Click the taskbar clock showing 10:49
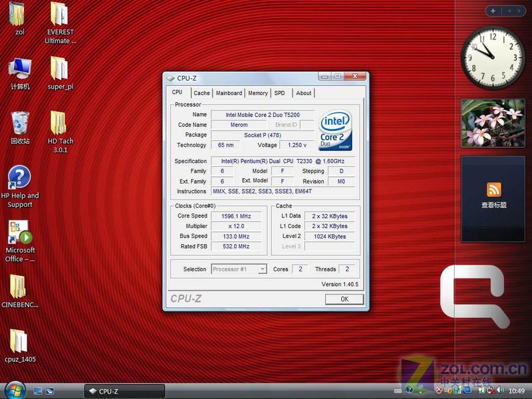The width and height of the screenshot is (532, 399). [x=517, y=391]
